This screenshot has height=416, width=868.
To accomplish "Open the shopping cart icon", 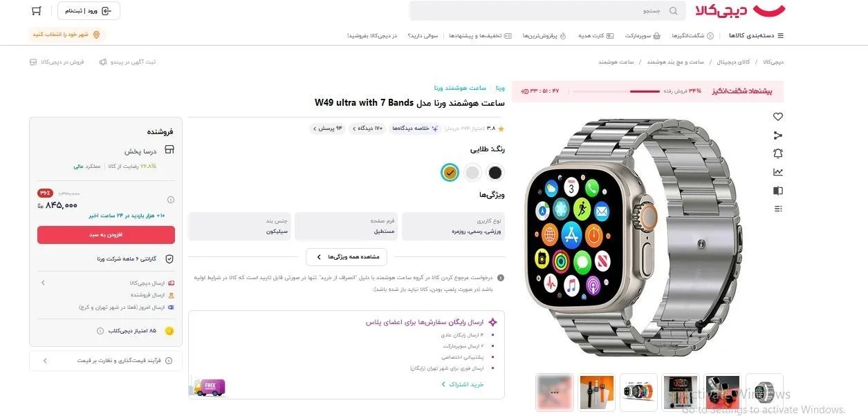I will tap(37, 11).
